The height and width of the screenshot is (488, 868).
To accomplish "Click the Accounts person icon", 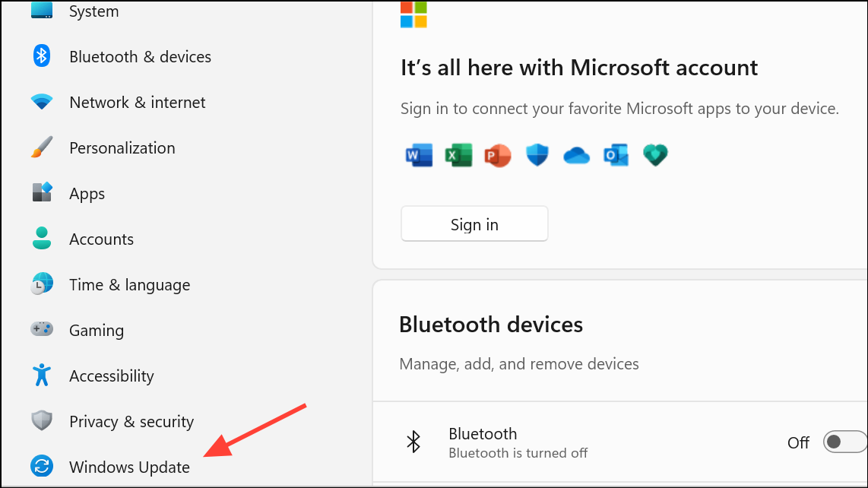I will click(42, 238).
